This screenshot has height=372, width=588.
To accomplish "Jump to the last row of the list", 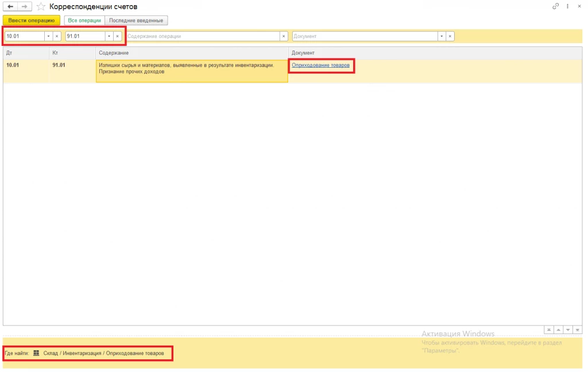I will pos(578,330).
